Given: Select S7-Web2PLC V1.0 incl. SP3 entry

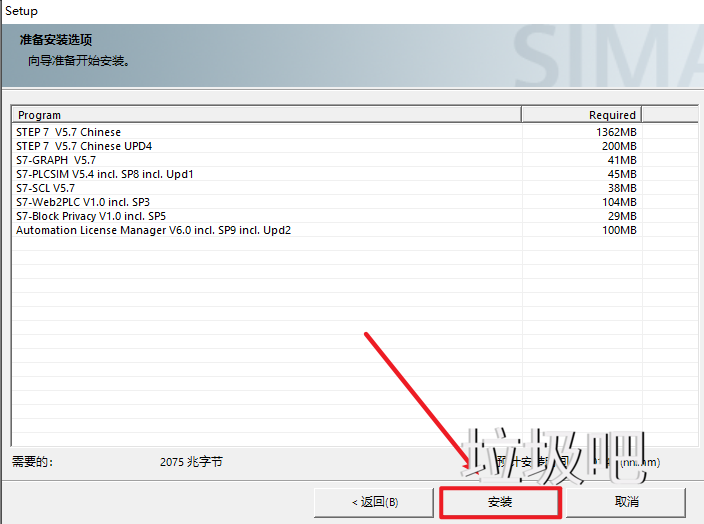Looking at the screenshot, I should click(x=83, y=202).
